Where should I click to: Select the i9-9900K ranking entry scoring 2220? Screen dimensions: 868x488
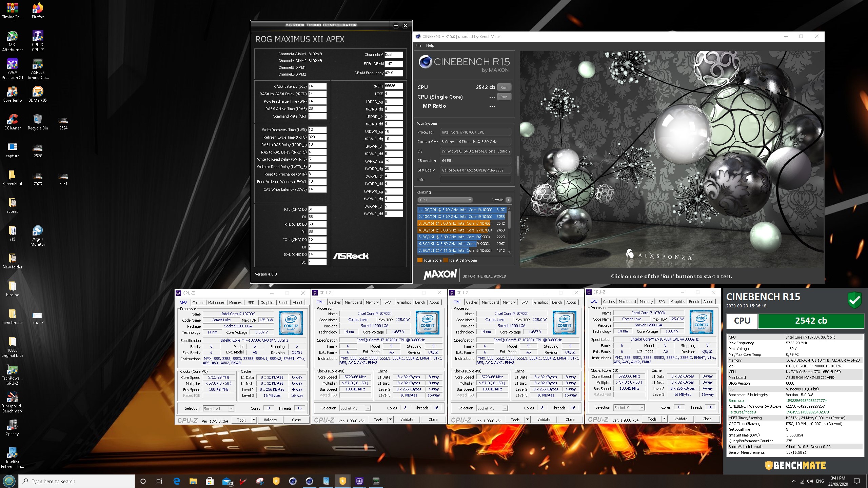coord(462,237)
